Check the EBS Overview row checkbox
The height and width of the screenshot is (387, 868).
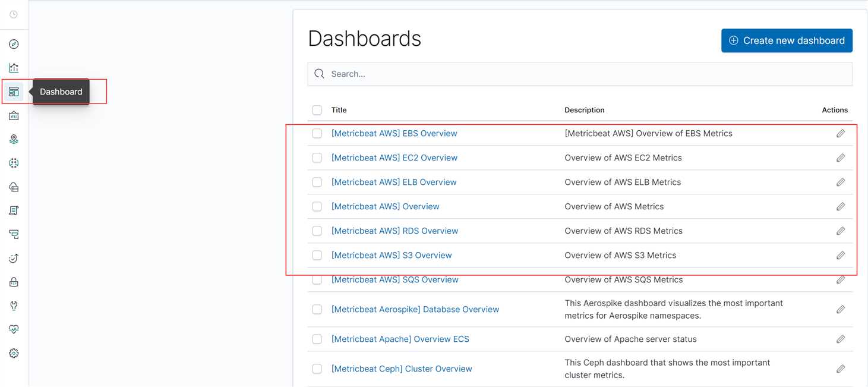pyautogui.click(x=317, y=134)
